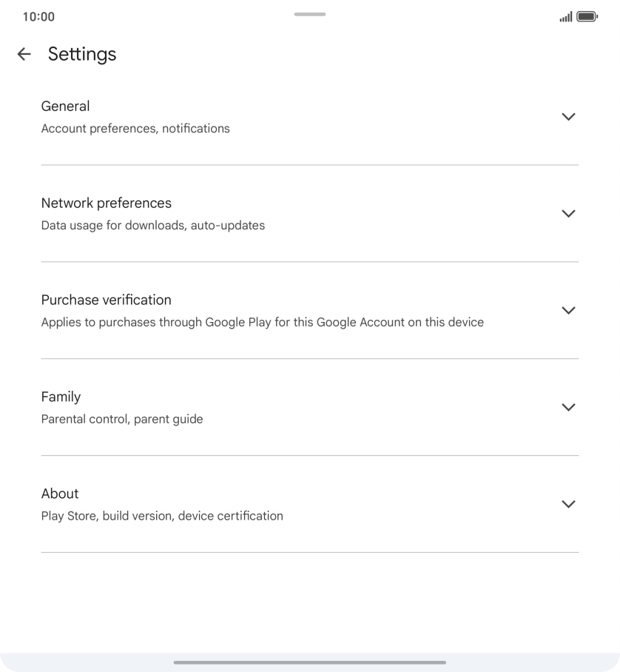Image resolution: width=620 pixels, height=672 pixels.
Task: Expand the Family section chevron
Action: 568,407
